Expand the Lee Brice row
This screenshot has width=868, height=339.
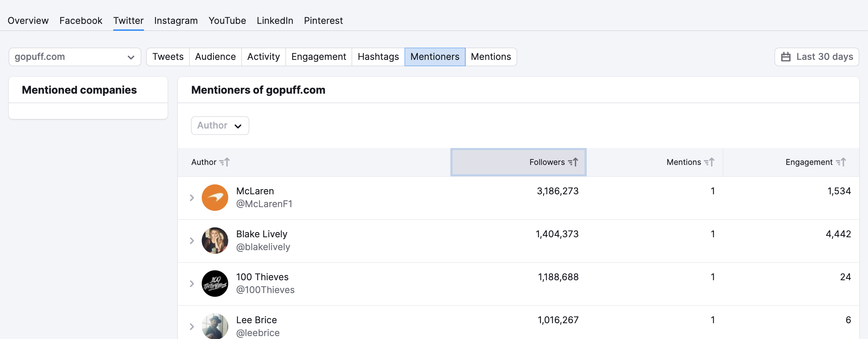click(x=192, y=327)
